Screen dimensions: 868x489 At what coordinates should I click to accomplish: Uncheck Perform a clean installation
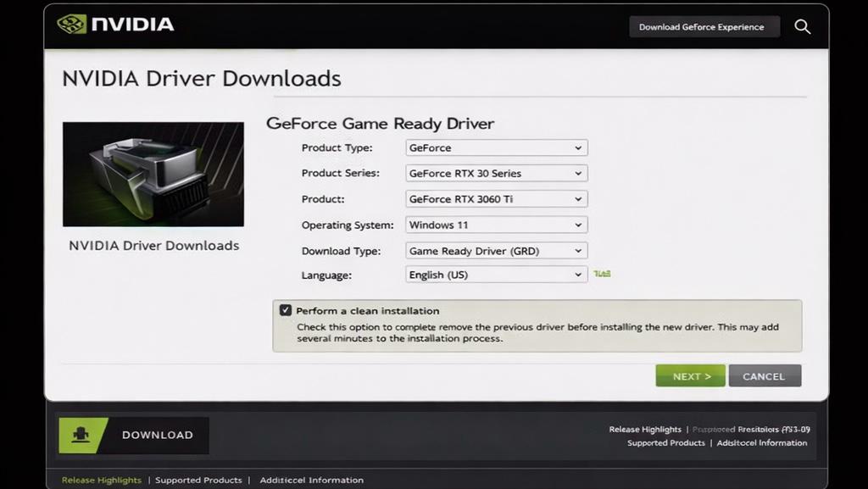[286, 309]
